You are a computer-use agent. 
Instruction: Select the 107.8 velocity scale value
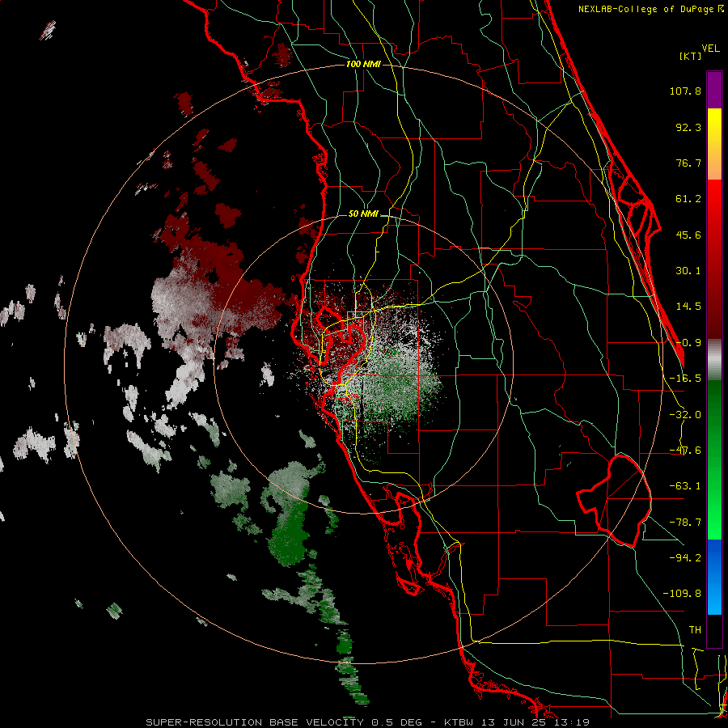[685, 91]
